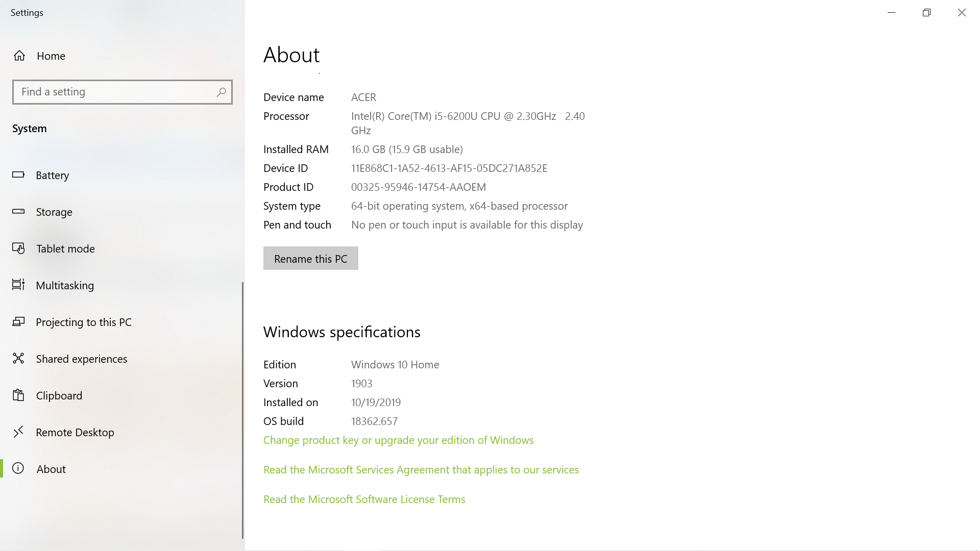Click the Clipboard icon
This screenshot has height=551, width=980.
click(18, 395)
